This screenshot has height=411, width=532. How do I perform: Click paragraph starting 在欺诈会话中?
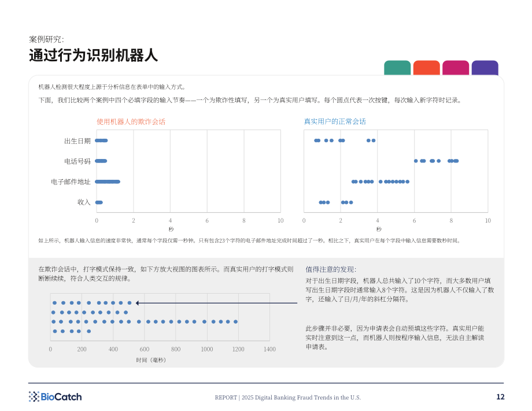(x=166, y=273)
